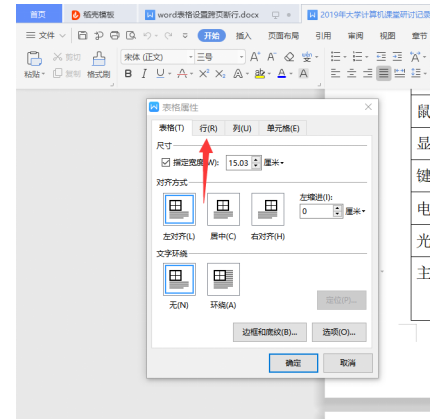Click Decrease Font Size icon

point(272,57)
